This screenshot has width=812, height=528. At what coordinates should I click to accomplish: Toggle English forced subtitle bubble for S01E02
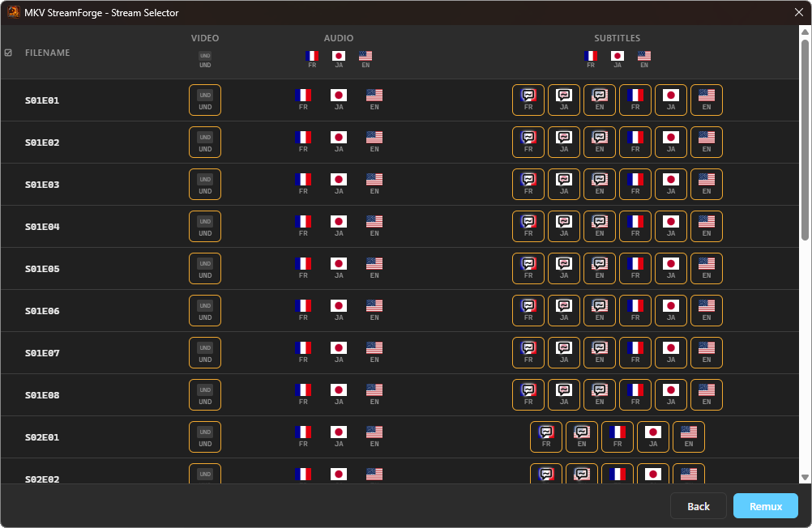click(600, 142)
